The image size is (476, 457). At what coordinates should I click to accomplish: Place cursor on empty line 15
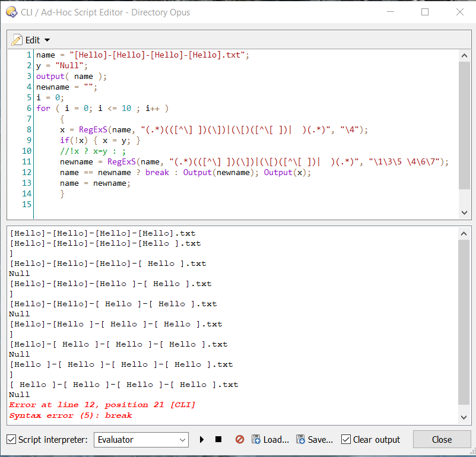pos(178,204)
